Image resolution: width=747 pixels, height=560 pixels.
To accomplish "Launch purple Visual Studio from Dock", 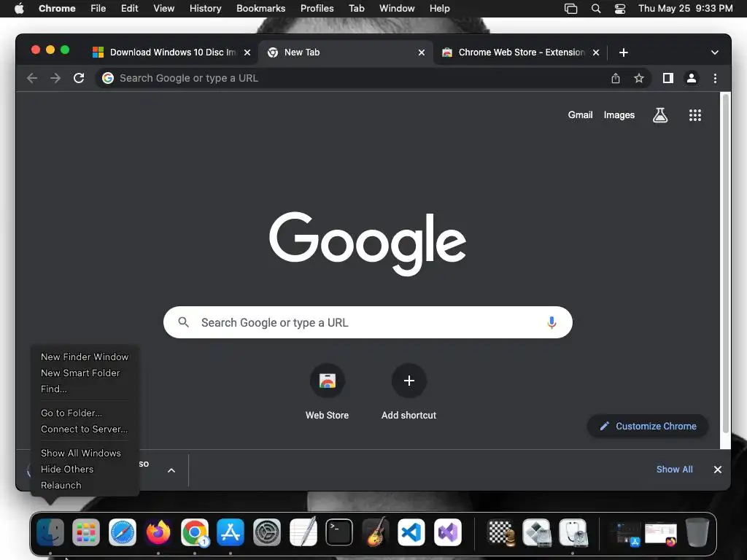I will (448, 532).
